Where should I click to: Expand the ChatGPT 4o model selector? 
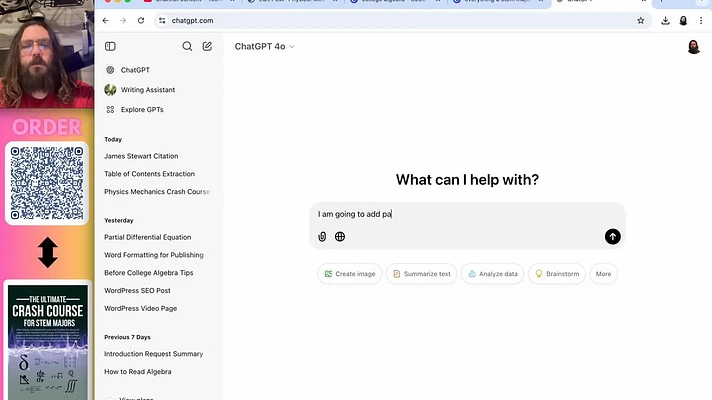264,46
